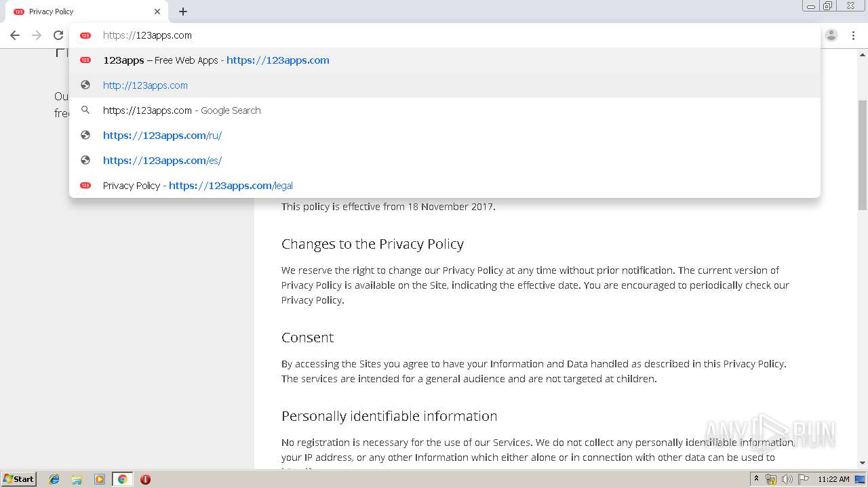Select the Google Search suggestion for 123apps.com
Screen dimensions: 868x488
click(182, 110)
